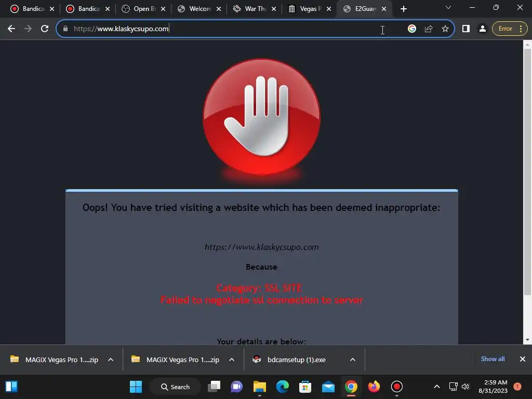This screenshot has height=399, width=532.
Task: Open the tab search dropdown arrow
Action: (x=448, y=7)
